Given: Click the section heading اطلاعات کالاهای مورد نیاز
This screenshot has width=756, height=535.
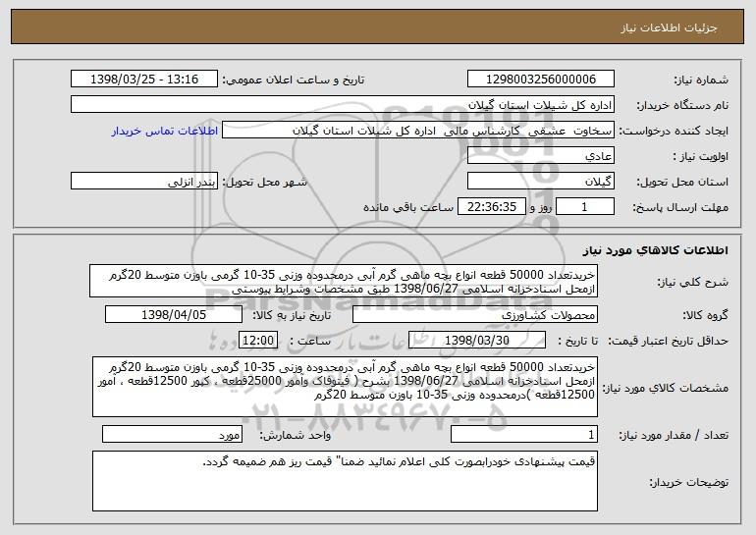Looking at the screenshot, I should (x=655, y=250).
